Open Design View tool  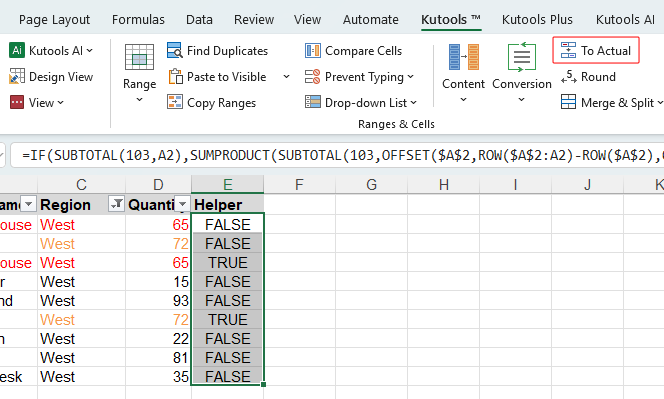51,77
